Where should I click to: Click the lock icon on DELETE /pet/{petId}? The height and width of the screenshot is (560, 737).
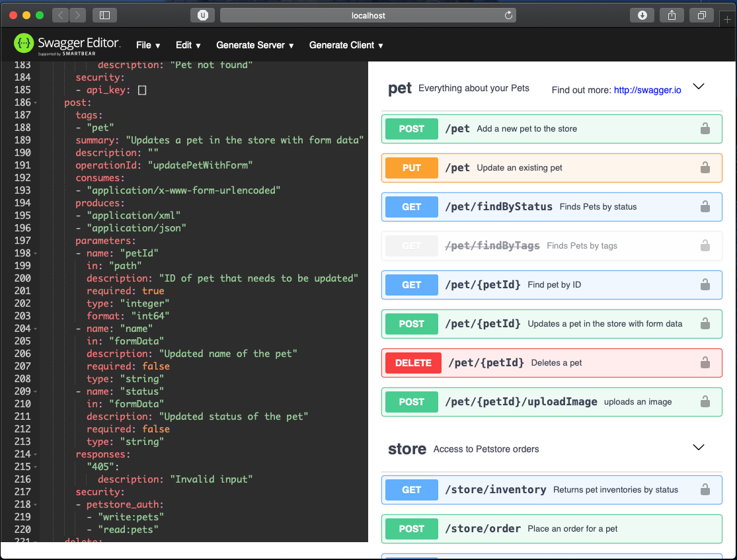(x=705, y=363)
